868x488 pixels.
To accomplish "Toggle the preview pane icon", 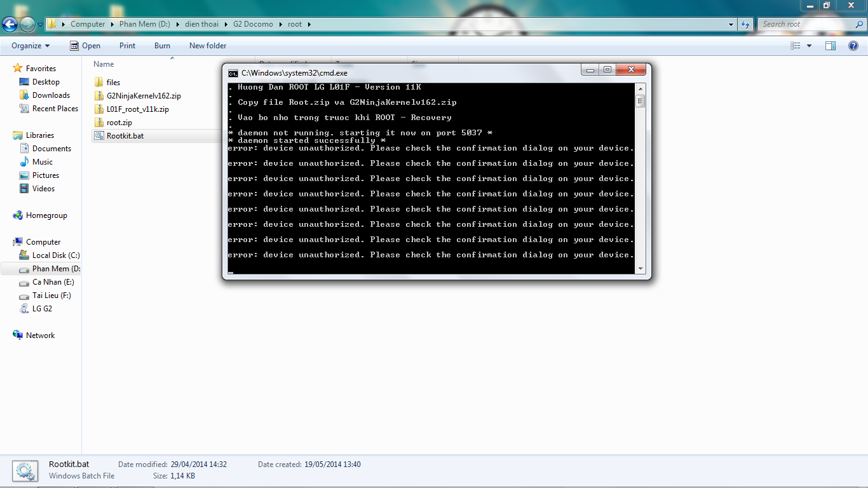I will coord(830,46).
